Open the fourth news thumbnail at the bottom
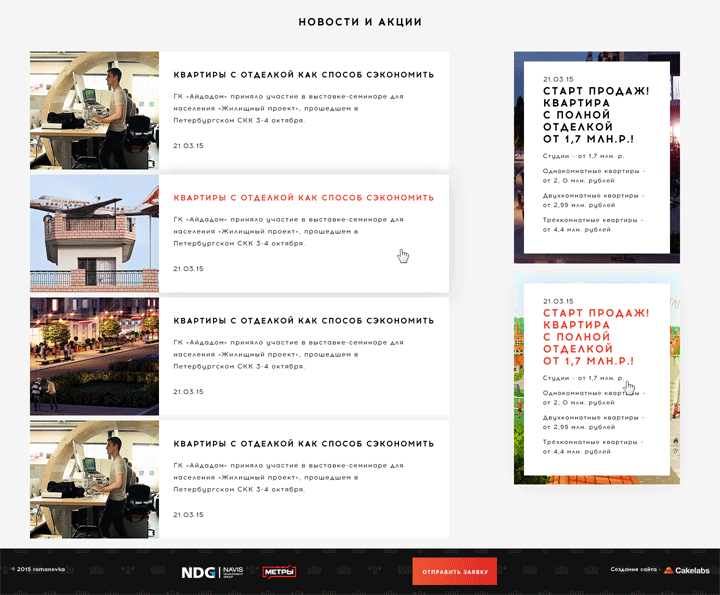The width and height of the screenshot is (720, 595). pos(94,479)
